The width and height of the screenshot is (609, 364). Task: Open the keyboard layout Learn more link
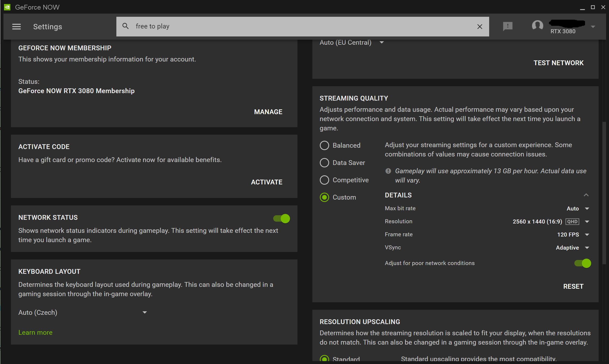35,332
